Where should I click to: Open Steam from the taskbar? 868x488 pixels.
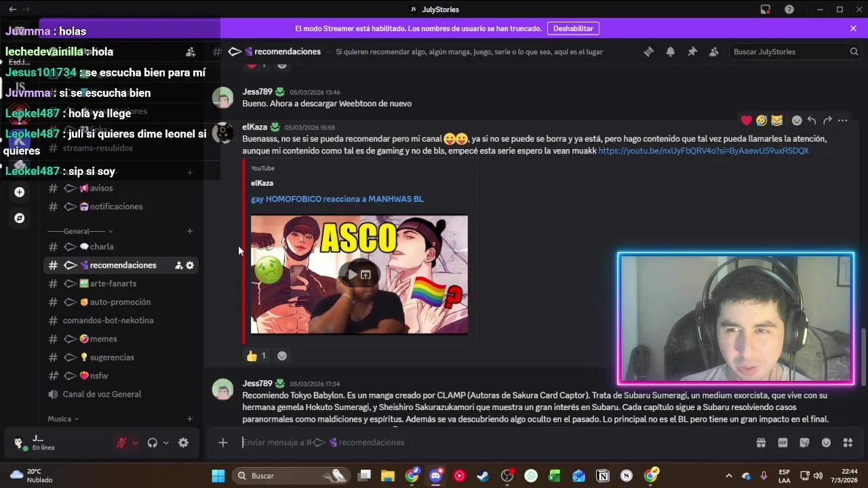point(483,476)
